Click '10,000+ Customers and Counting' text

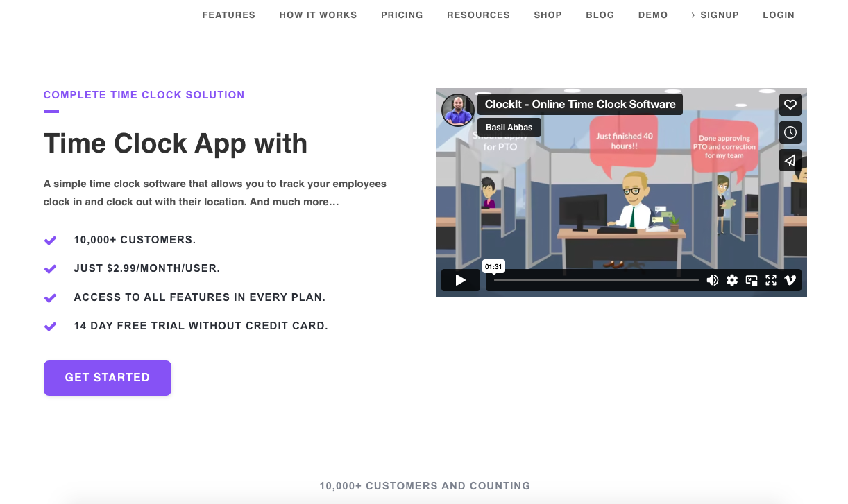pos(425,486)
